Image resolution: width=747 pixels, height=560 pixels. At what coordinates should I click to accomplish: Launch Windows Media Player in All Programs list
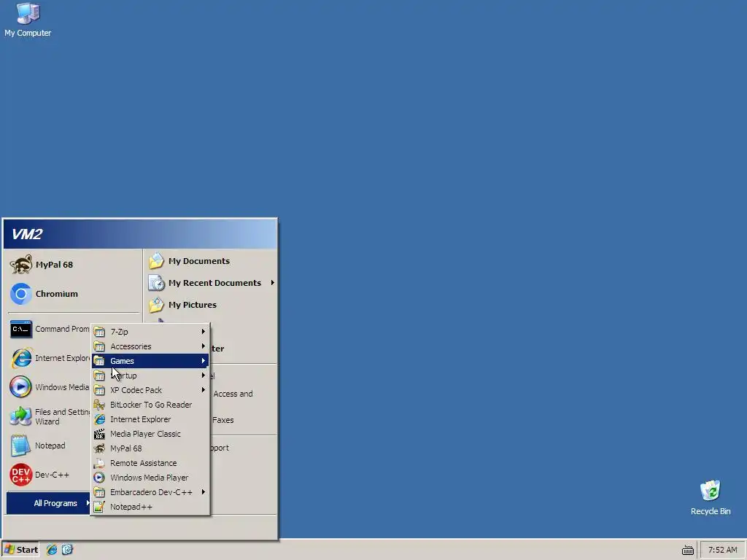pyautogui.click(x=150, y=478)
